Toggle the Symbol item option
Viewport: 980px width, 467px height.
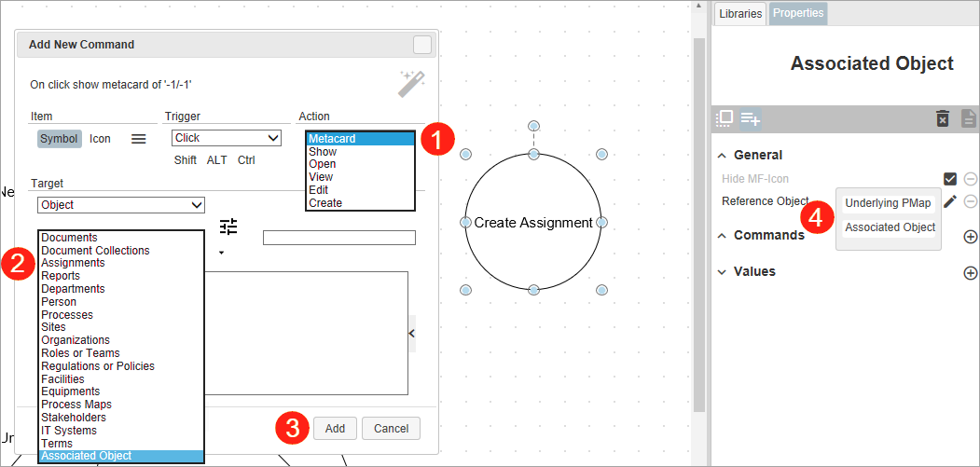(x=60, y=139)
